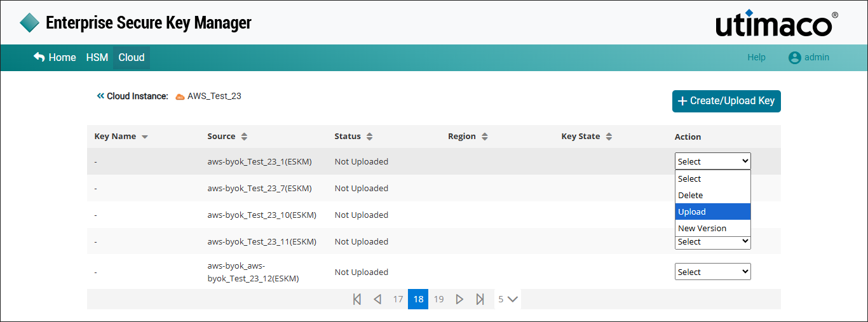Image resolution: width=868 pixels, height=322 pixels.
Task: Open Action dropdown for aws-byok_Test_23_1
Action: pyautogui.click(x=712, y=161)
